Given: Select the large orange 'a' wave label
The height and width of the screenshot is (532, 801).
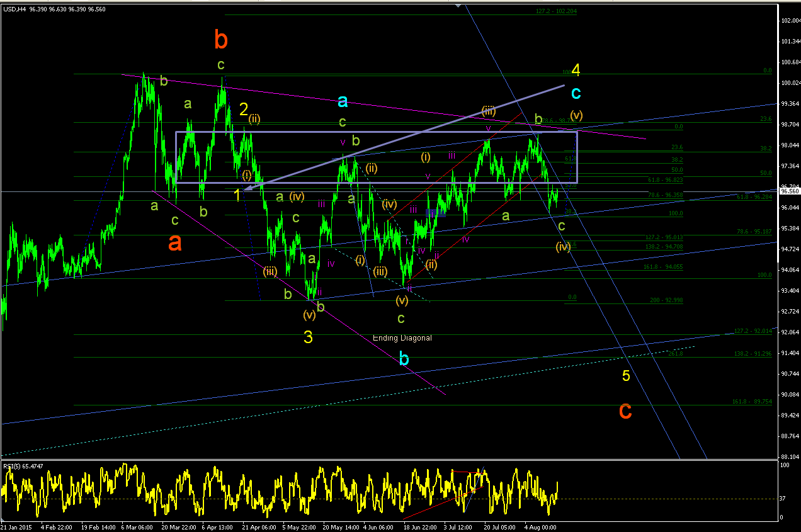Looking at the screenshot, I should click(x=175, y=242).
